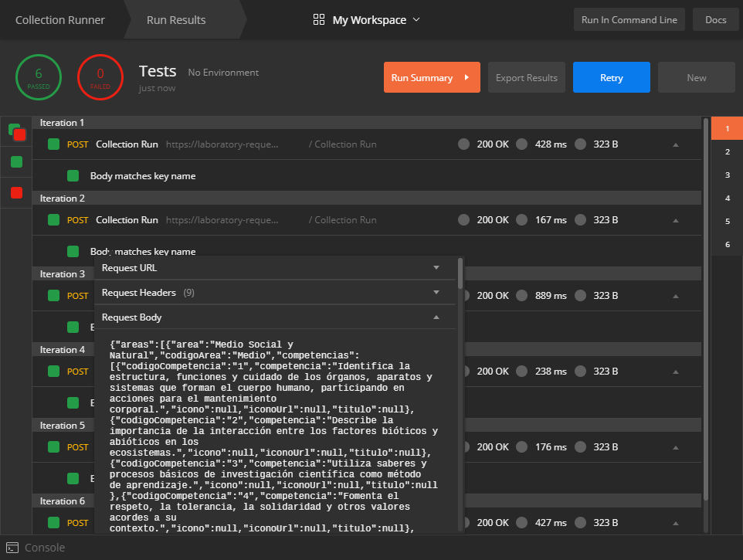Click green status square of Iteration 2 POST request

pyautogui.click(x=53, y=220)
